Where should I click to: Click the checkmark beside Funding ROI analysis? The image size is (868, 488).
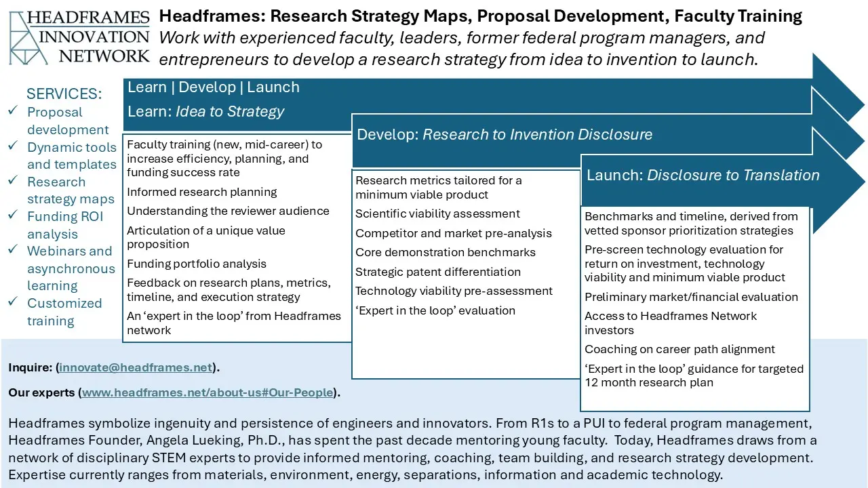[x=13, y=216]
